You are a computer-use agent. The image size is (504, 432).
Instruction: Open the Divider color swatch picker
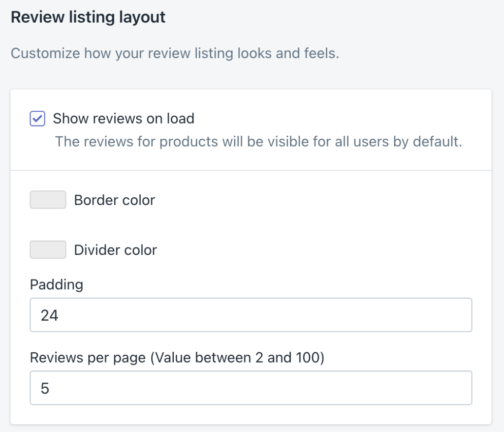(48, 250)
